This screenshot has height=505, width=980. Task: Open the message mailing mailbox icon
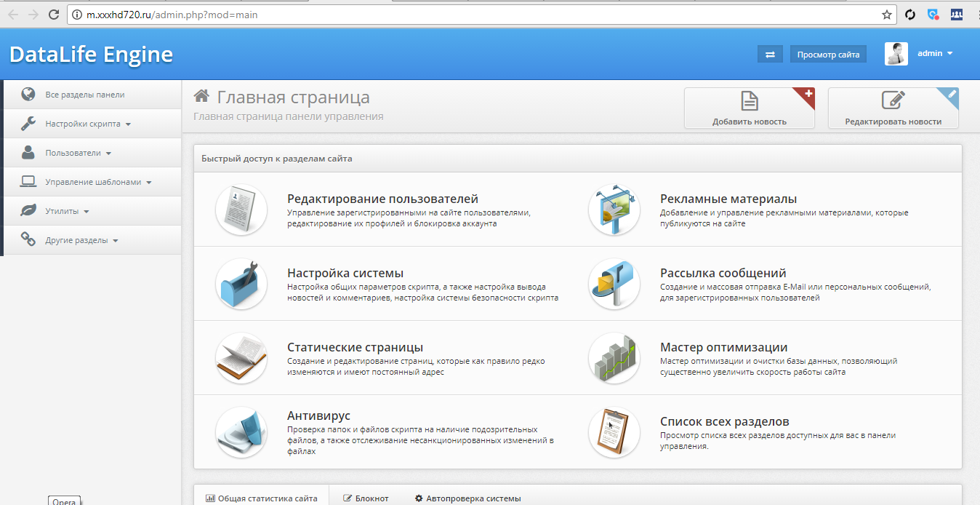click(x=614, y=284)
